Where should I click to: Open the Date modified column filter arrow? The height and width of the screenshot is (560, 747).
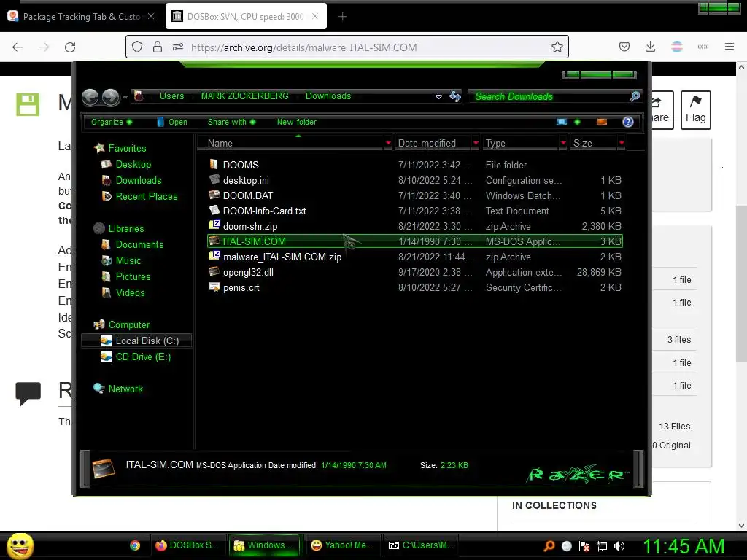[x=476, y=143]
